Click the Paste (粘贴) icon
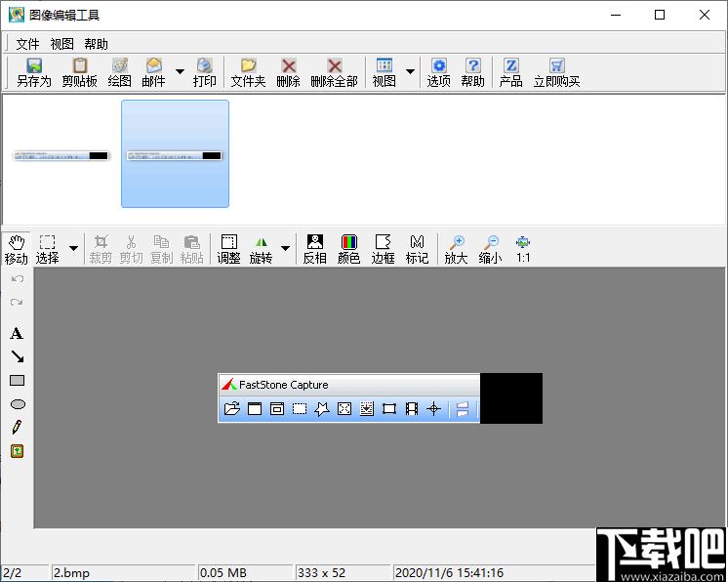Screen dimensions: 728x582 click(191, 250)
